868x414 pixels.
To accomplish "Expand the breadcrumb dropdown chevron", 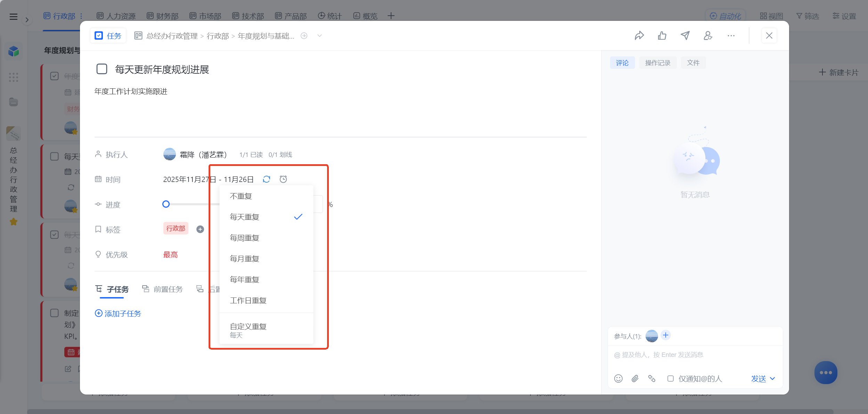I will click(x=320, y=36).
